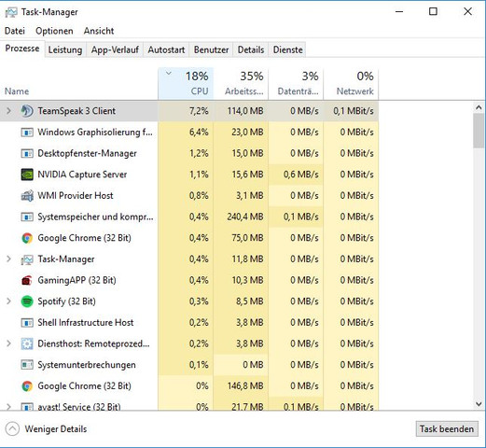Click the vertical scrollbar thumb
Screen dimensions: 486x448
(x=479, y=131)
